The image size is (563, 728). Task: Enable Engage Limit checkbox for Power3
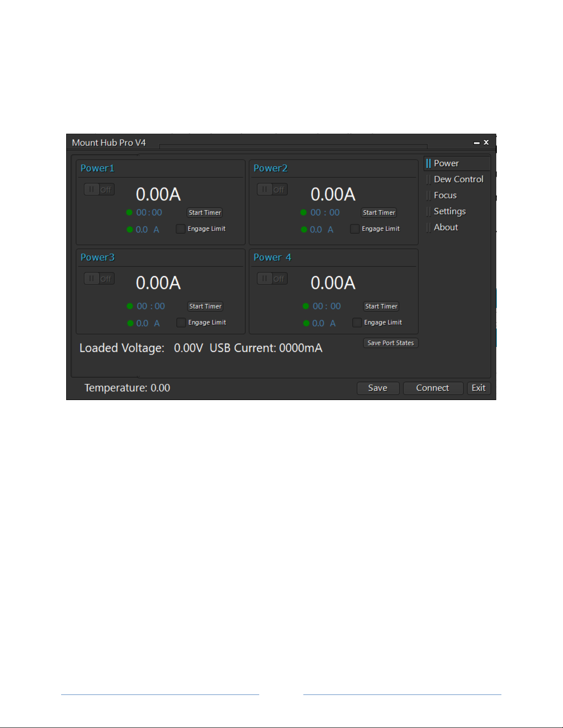[x=181, y=322]
